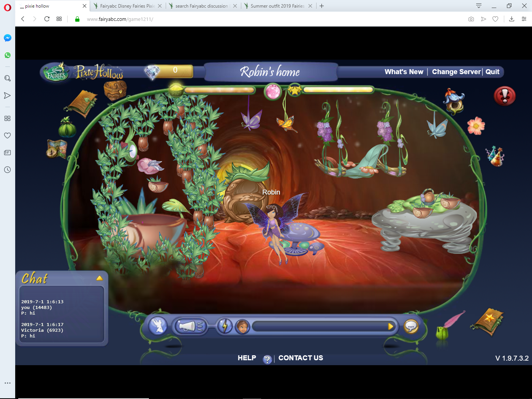The width and height of the screenshot is (532, 399).
Task: Open What's New
Action: [x=404, y=71]
